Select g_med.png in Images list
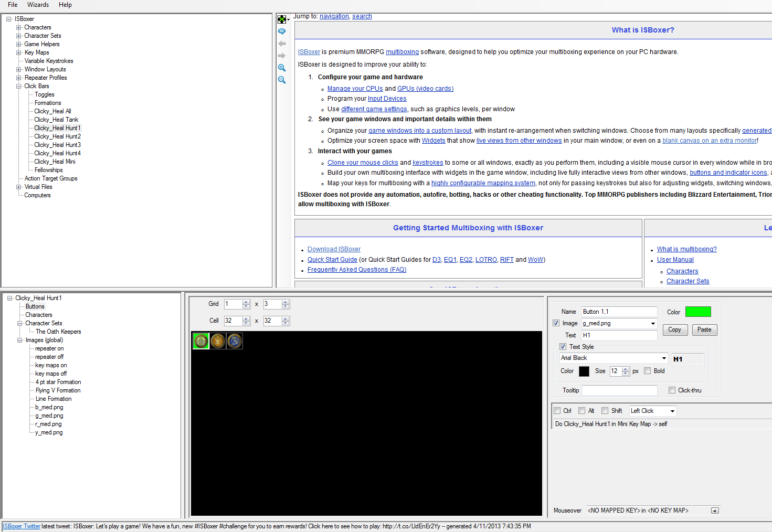 click(49, 416)
